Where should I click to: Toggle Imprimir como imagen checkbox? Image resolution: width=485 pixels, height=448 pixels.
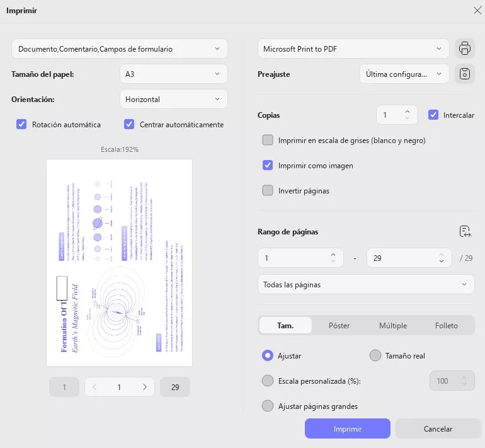(268, 166)
